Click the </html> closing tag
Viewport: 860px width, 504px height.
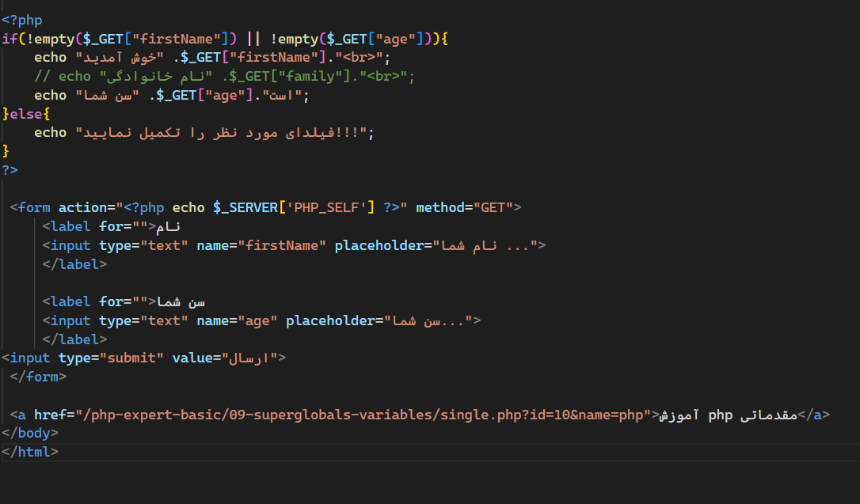[30, 452]
